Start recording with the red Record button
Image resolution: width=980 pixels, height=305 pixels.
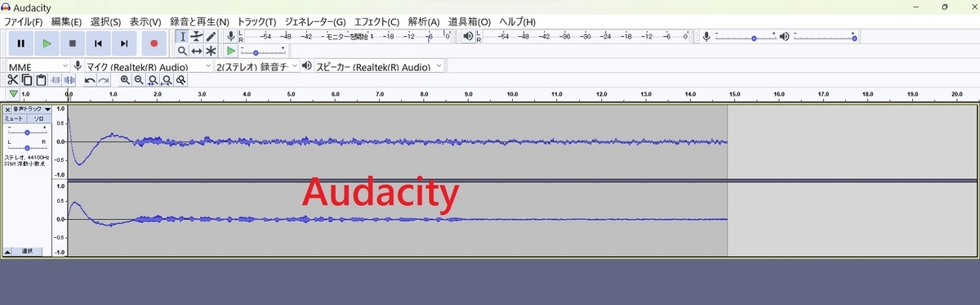[x=154, y=43]
